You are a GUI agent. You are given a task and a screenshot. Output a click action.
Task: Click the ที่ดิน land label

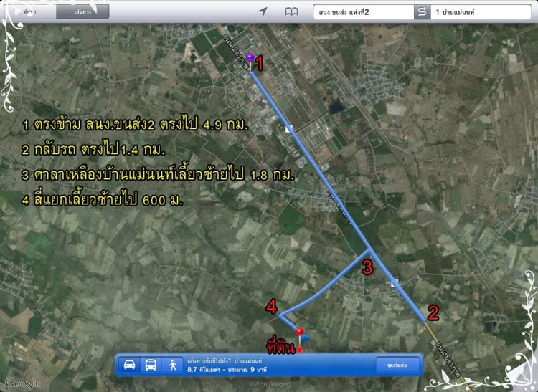click(281, 348)
